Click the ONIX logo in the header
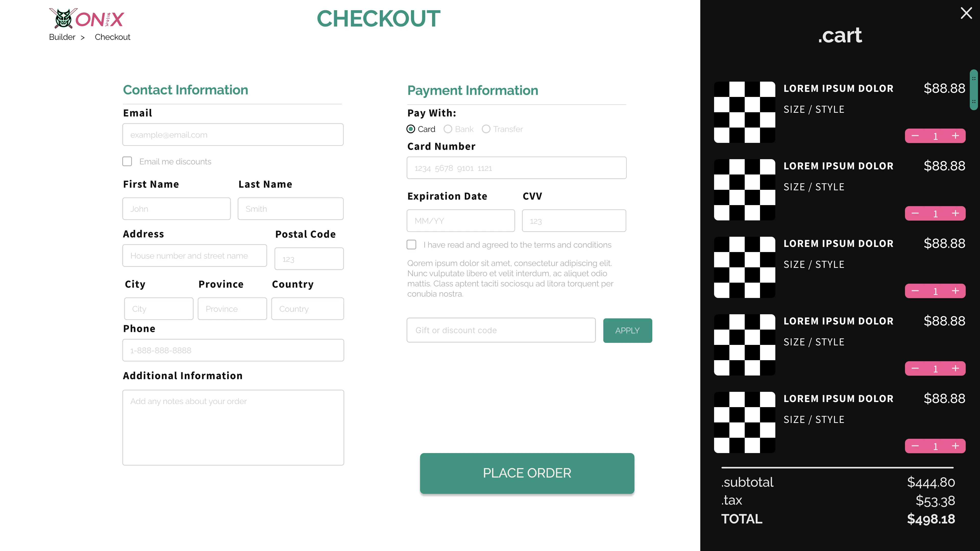 coord(87,18)
